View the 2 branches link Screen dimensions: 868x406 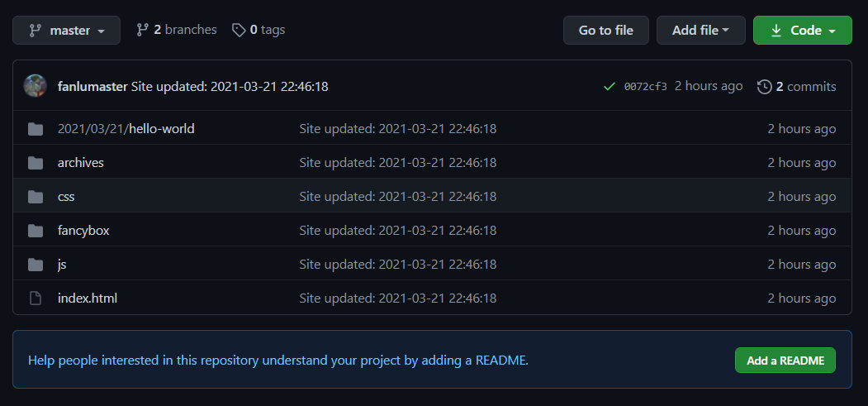pos(177,30)
